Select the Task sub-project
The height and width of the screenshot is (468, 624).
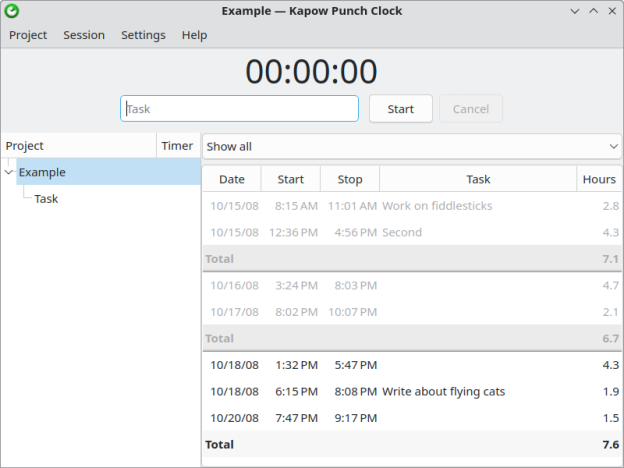(x=46, y=199)
